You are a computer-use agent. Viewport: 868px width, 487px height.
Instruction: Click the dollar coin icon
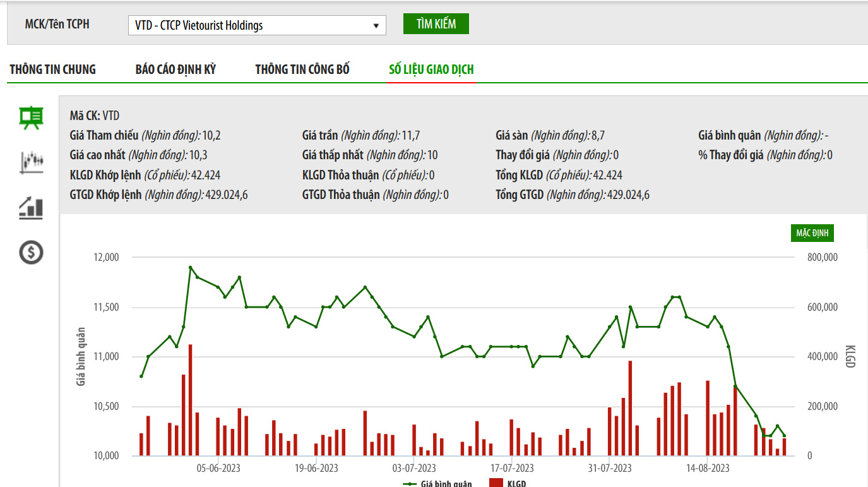(31, 253)
